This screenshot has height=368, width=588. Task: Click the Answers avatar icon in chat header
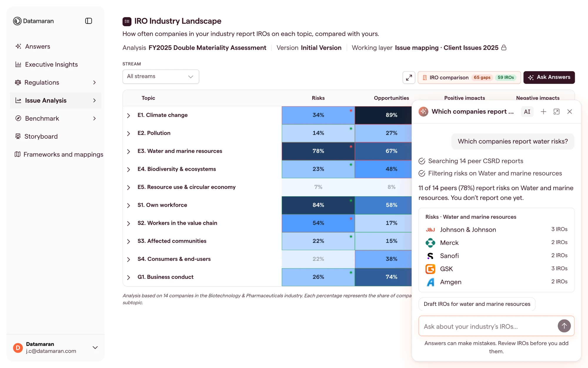tap(423, 112)
